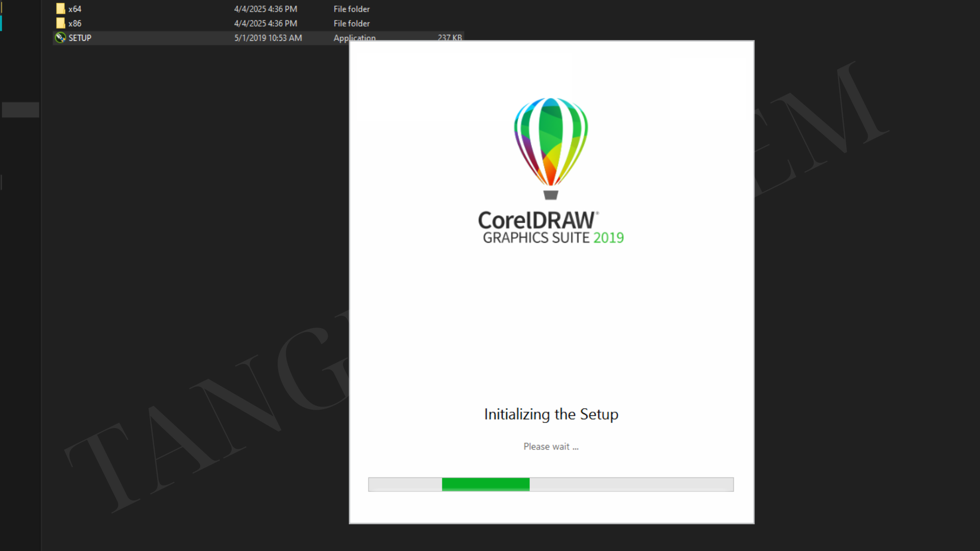Select the x64 folder name

pyautogui.click(x=75, y=9)
